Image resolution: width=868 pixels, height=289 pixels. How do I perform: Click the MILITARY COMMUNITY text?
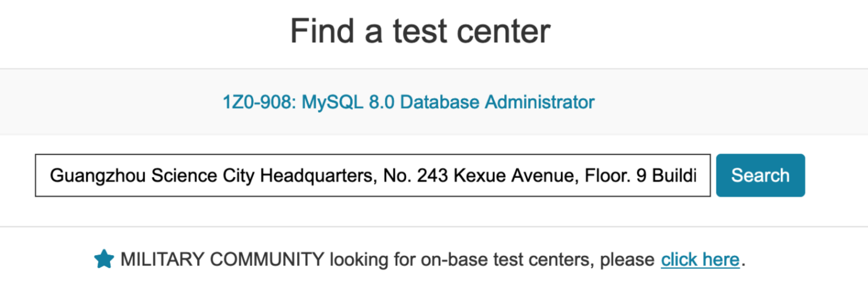222,260
